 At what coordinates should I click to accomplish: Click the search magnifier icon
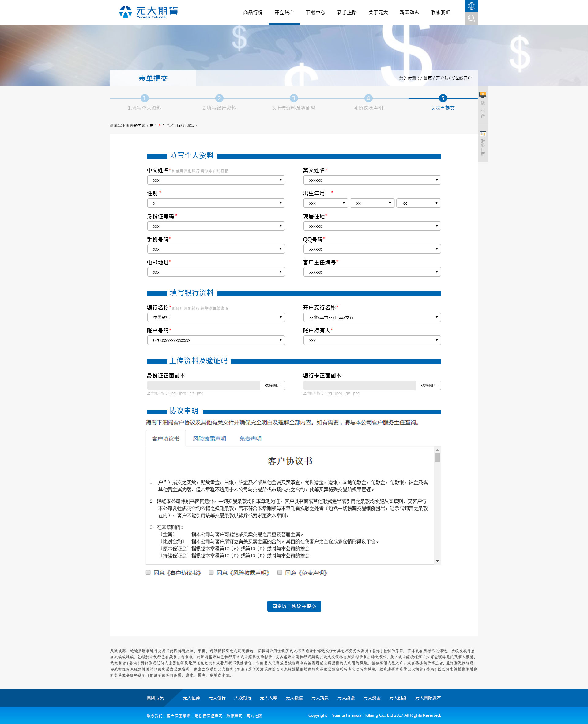(471, 18)
